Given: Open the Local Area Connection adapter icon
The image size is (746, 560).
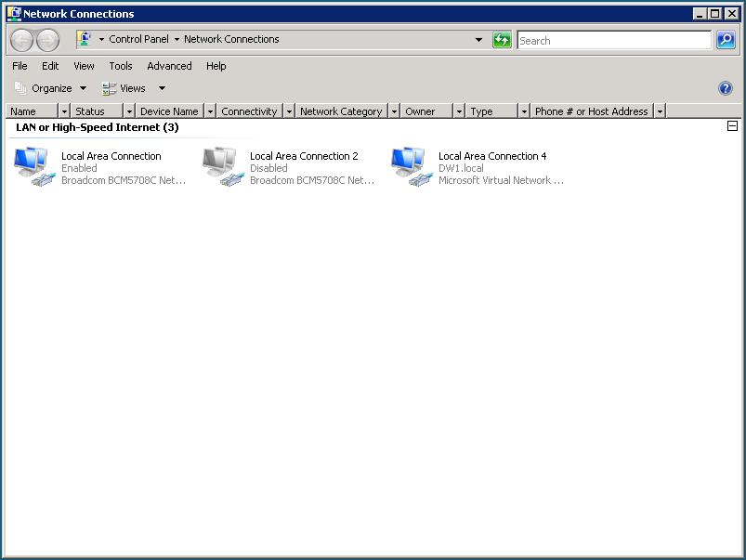Looking at the screenshot, I should click(x=33, y=165).
